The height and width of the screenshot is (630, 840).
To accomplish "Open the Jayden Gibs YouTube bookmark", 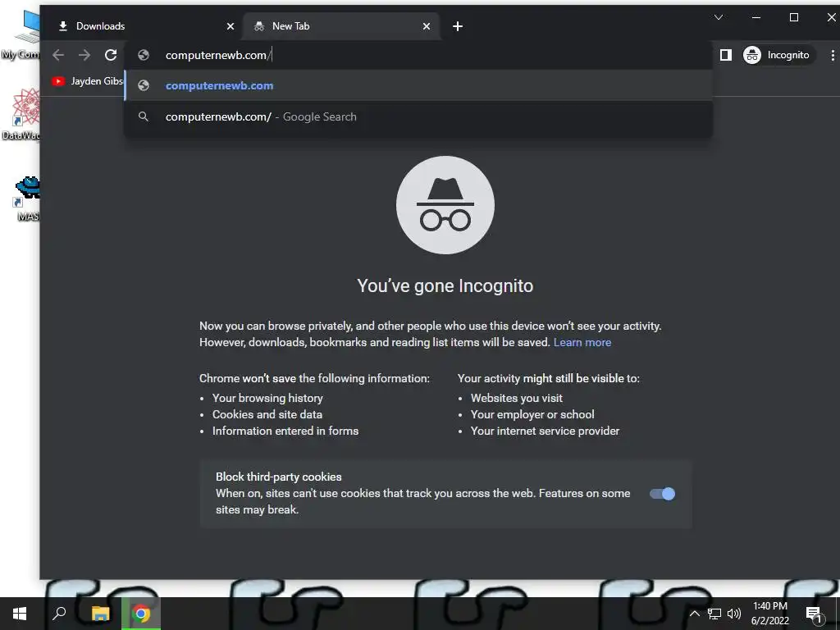I will click(x=87, y=81).
